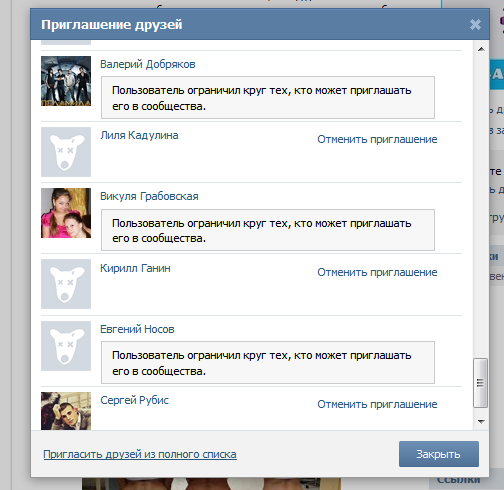
Task: Open Валерий Добряков profile link
Action: (148, 64)
